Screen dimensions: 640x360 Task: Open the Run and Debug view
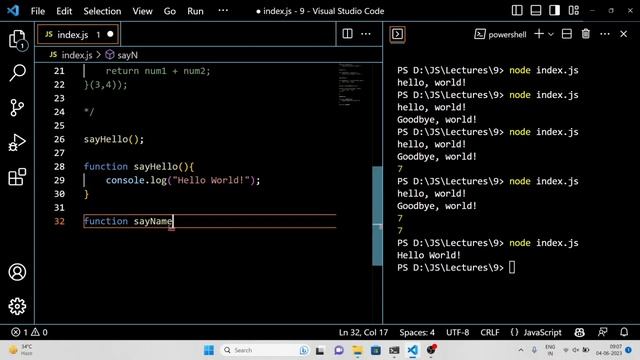click(x=17, y=142)
